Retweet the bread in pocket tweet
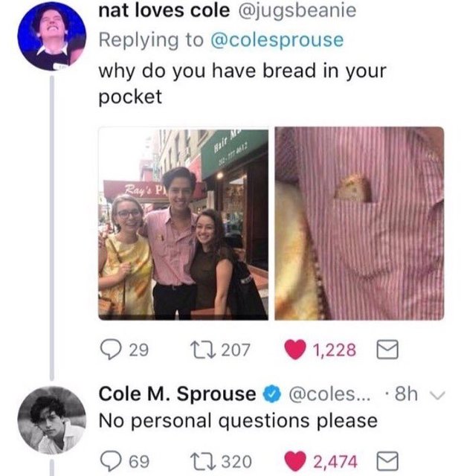 (x=202, y=349)
